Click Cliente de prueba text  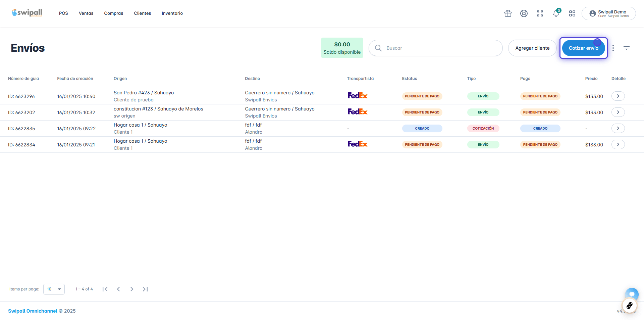pyautogui.click(x=133, y=100)
